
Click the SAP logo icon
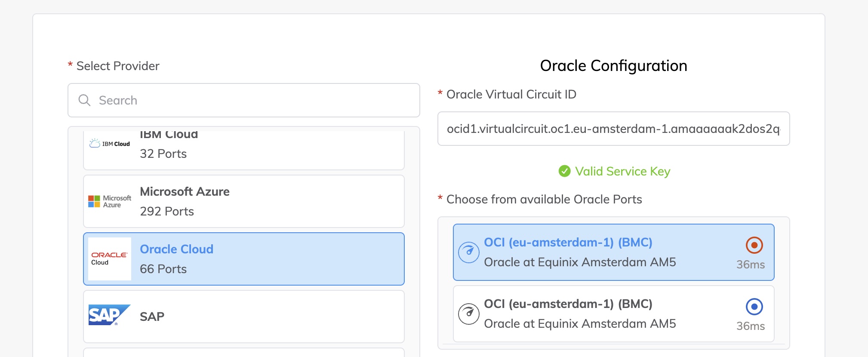(x=109, y=315)
